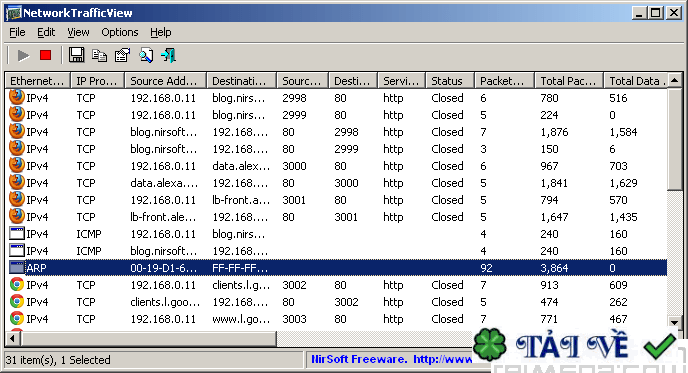
Task: Click the Firefox icon on source port 2999 row
Action: (x=17, y=115)
